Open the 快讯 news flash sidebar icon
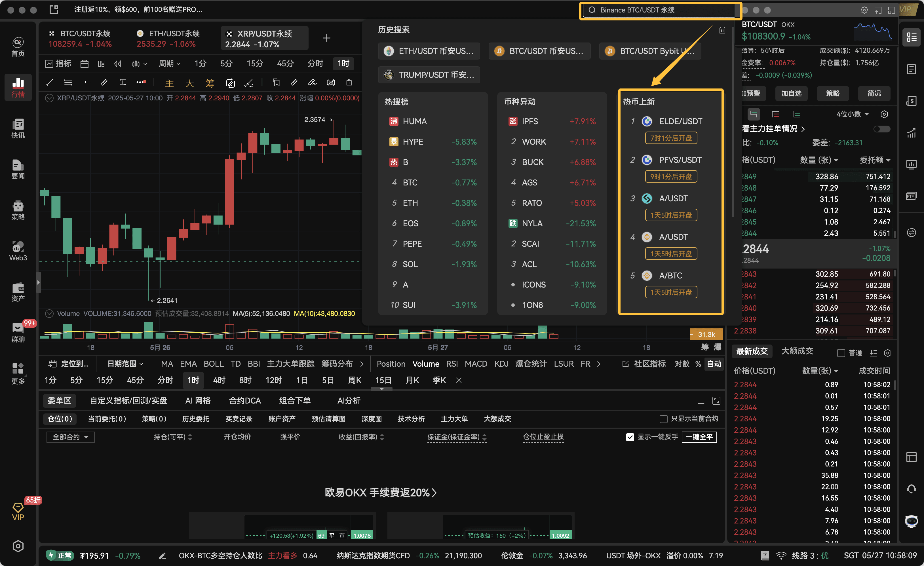 pos(18,128)
